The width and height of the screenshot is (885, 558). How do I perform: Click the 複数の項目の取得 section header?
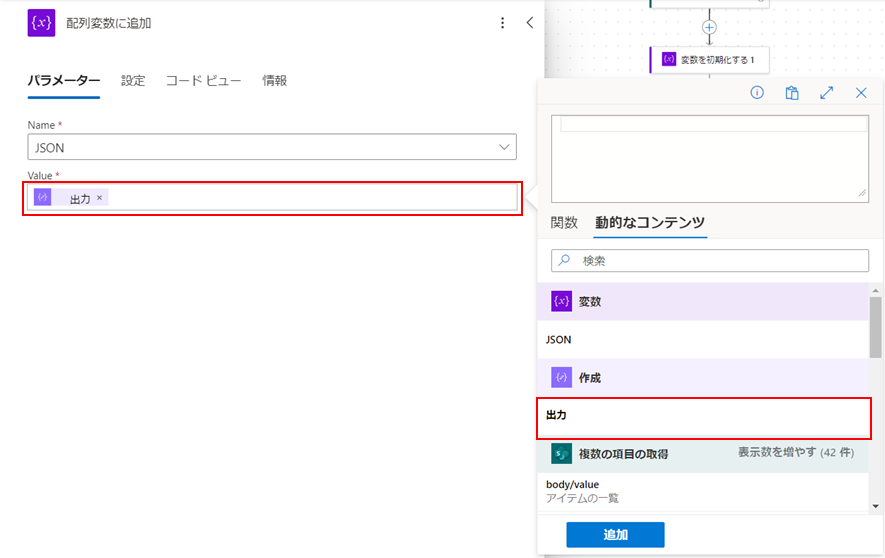tap(703, 454)
